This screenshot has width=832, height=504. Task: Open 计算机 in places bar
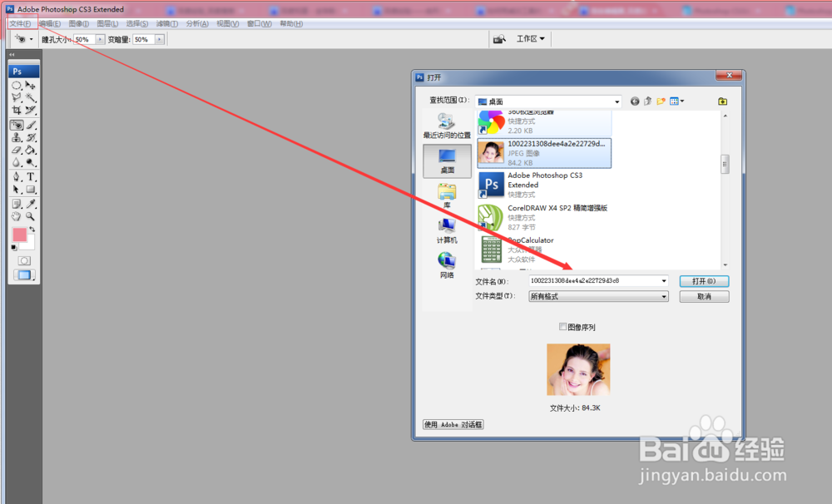[447, 231]
